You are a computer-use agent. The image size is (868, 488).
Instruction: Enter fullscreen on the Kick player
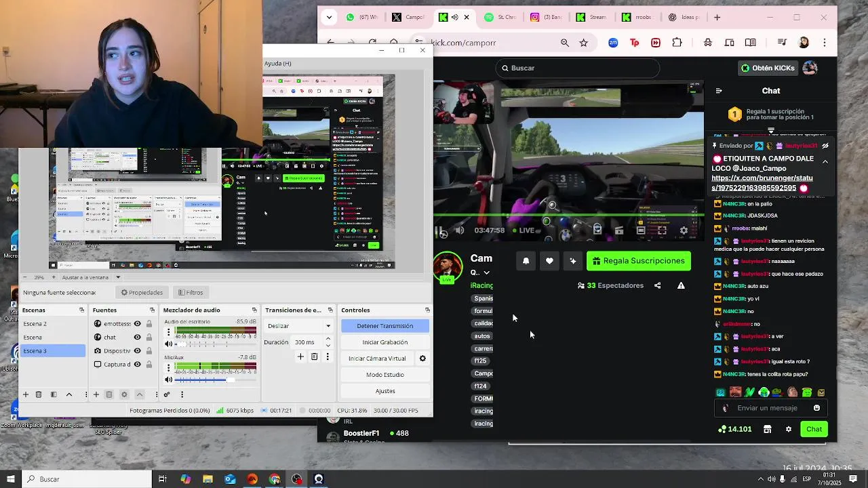tap(662, 230)
